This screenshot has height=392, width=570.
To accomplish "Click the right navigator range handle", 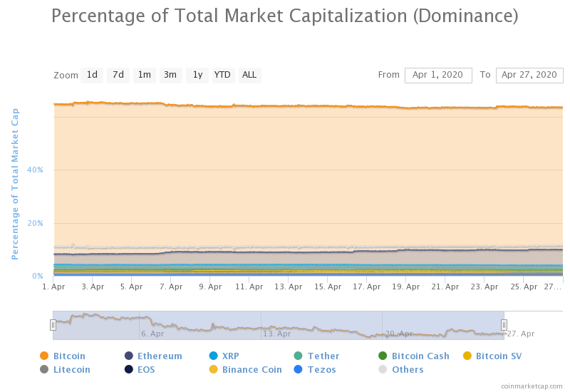I will click(x=504, y=325).
